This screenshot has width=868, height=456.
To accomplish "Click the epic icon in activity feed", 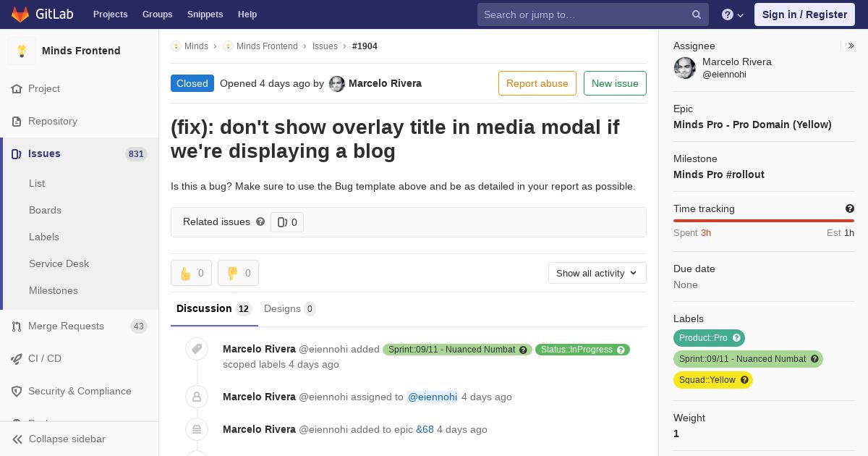I will coord(197,429).
